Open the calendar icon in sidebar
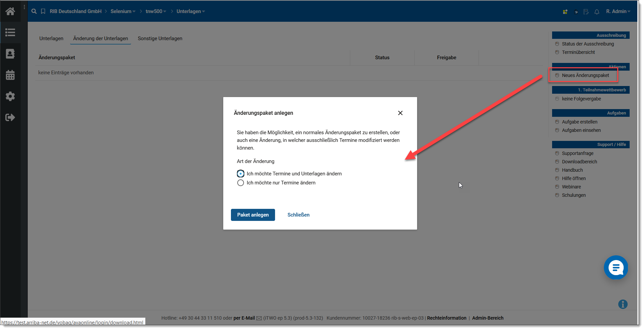 10,75
